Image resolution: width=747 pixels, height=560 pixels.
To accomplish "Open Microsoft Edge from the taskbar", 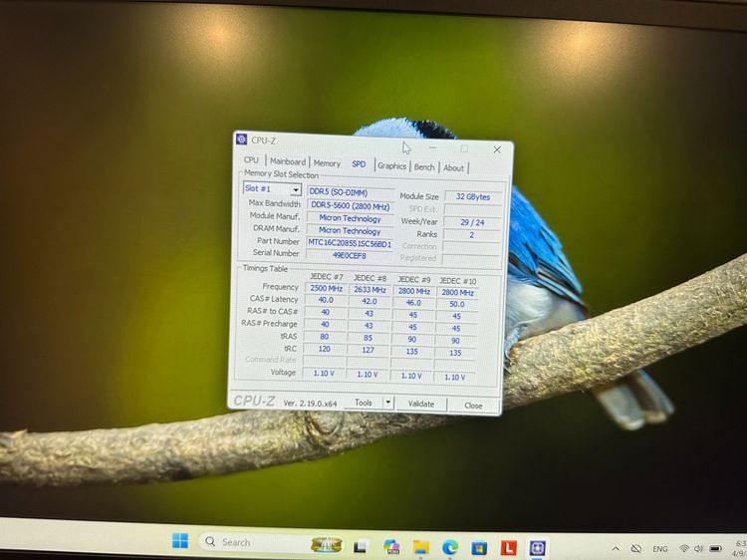I will point(450,548).
